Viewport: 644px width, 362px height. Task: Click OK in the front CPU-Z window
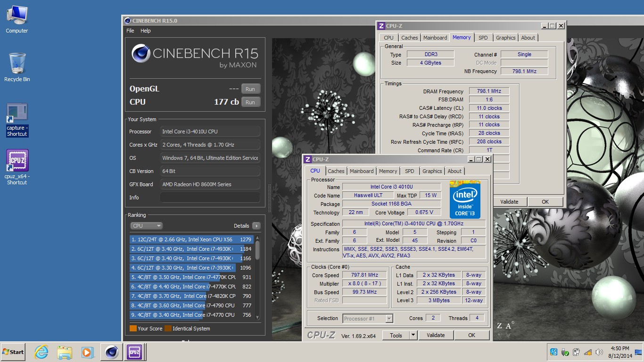[x=471, y=335]
